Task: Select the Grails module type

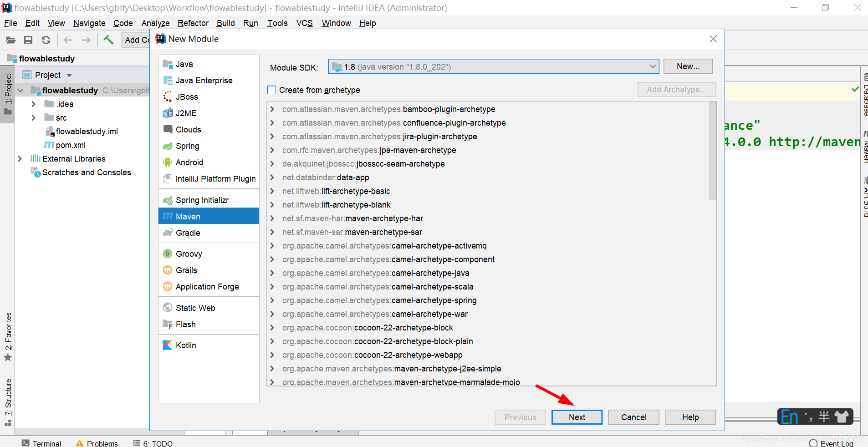Action: coord(209,270)
